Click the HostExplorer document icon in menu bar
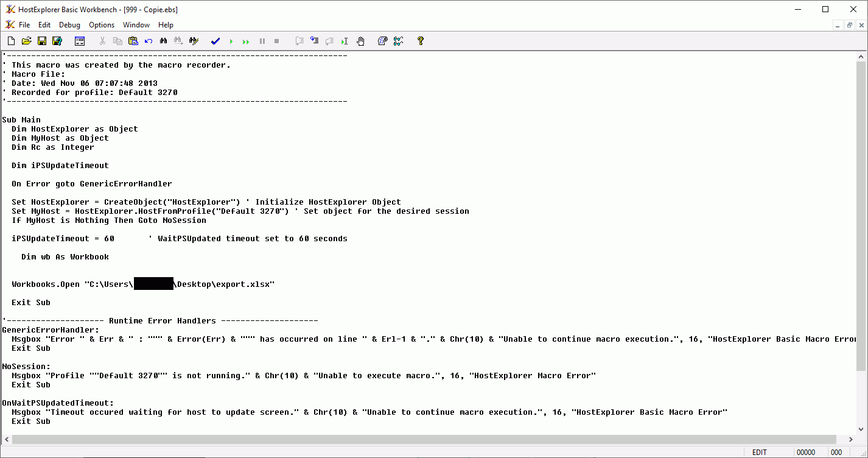This screenshot has width=868, height=458. pos(10,25)
